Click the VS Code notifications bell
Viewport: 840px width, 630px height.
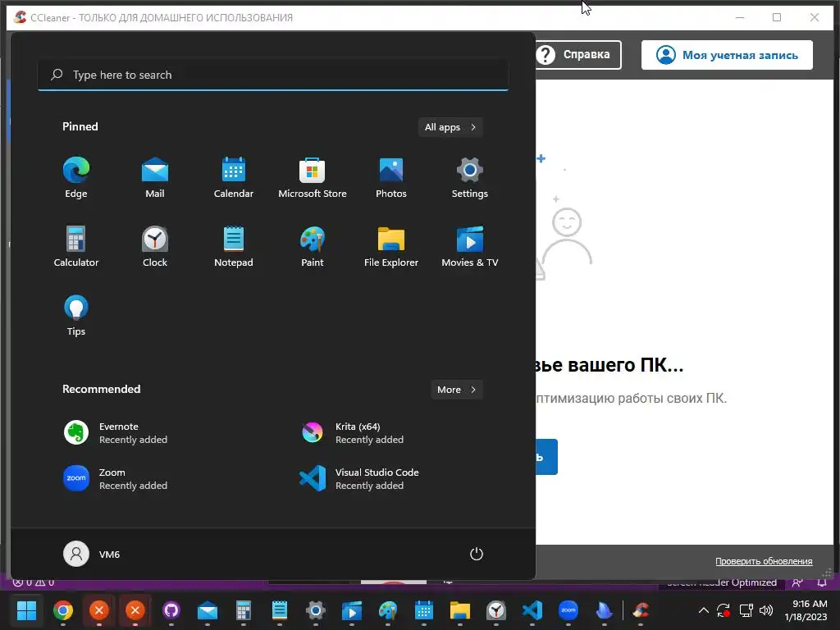click(x=822, y=583)
